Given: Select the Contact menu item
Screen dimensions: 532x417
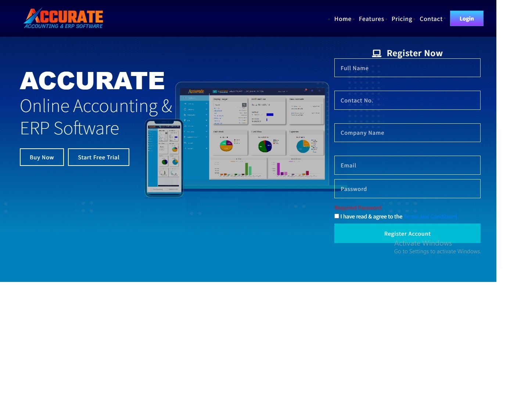Looking at the screenshot, I should pyautogui.click(x=431, y=19).
